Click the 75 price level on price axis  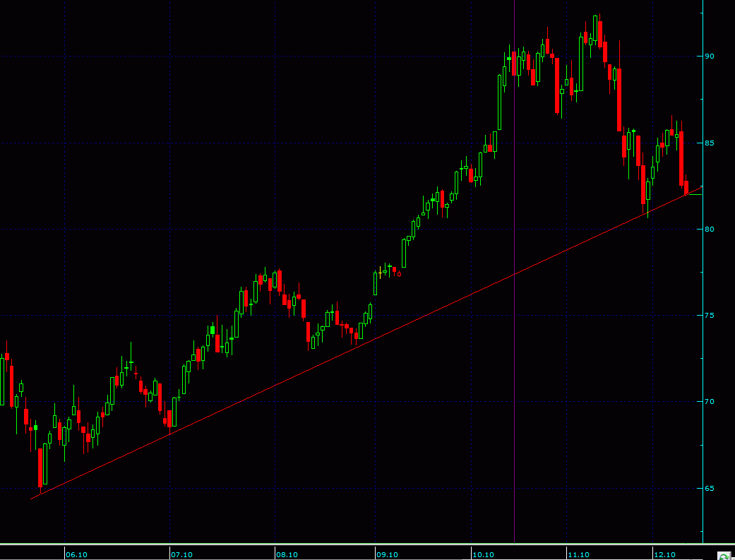(710, 316)
